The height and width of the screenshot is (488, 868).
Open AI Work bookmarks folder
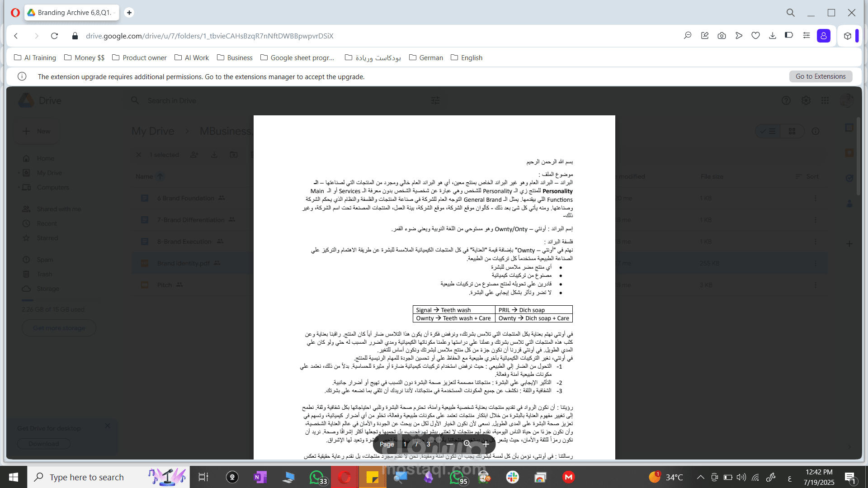pos(192,57)
